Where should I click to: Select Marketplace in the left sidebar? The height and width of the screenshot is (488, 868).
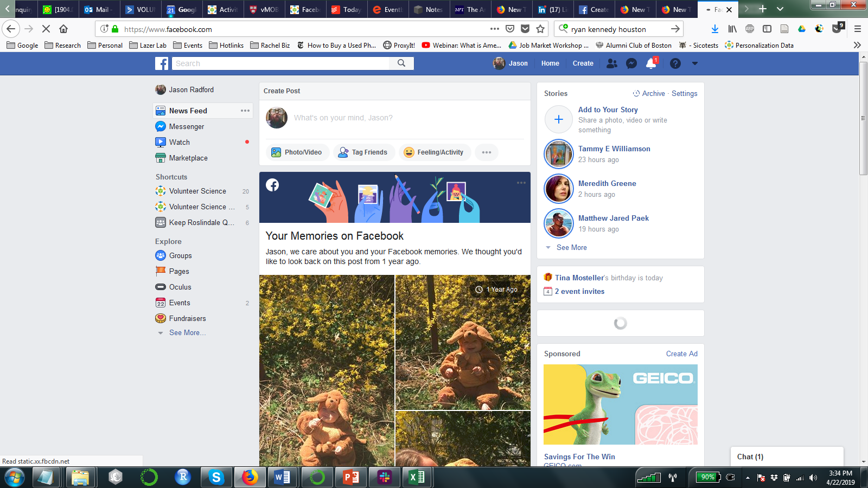pos(188,158)
